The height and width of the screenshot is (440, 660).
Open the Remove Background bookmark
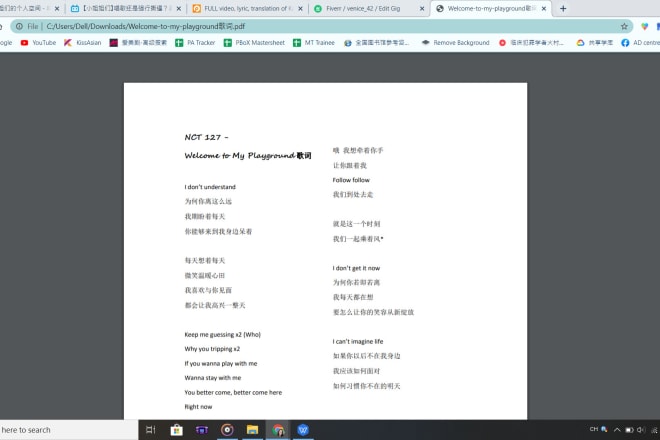point(455,43)
